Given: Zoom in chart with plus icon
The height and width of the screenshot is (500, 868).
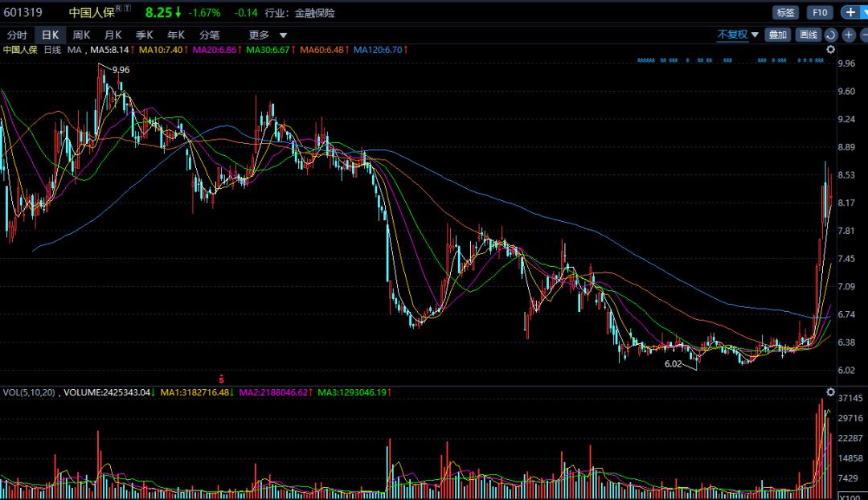Looking at the screenshot, I should tap(848, 35).
